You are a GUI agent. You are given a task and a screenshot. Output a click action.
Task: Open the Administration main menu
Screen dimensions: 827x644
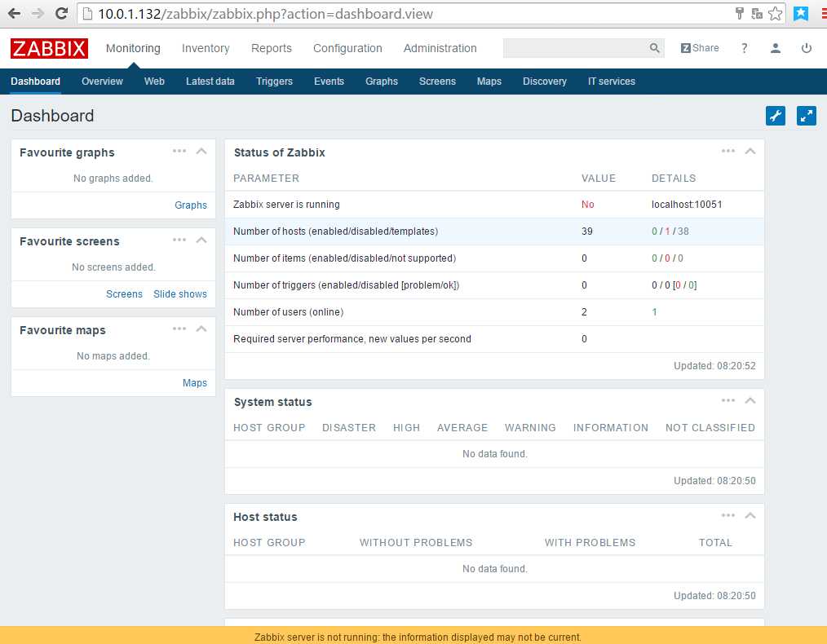pos(440,48)
